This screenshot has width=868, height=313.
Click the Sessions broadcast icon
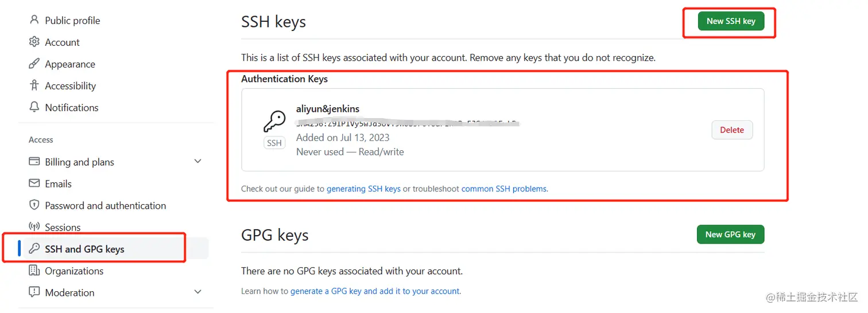point(34,227)
